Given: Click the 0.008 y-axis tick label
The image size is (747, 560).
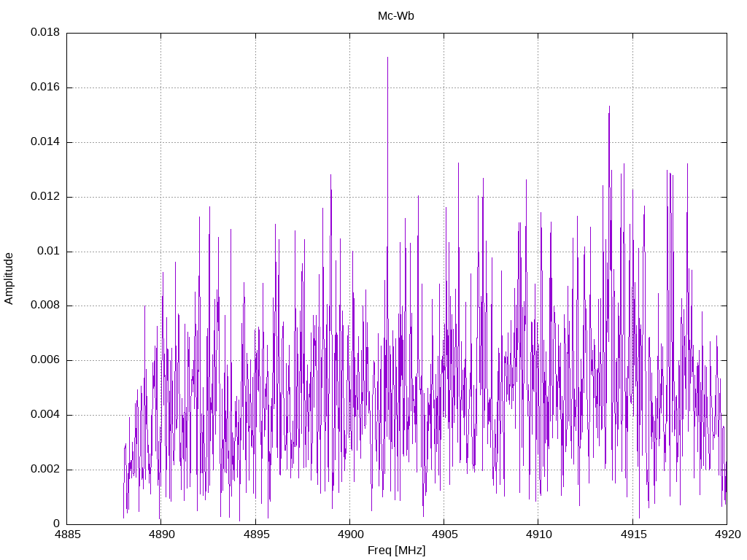Looking at the screenshot, I should pos(45,306).
